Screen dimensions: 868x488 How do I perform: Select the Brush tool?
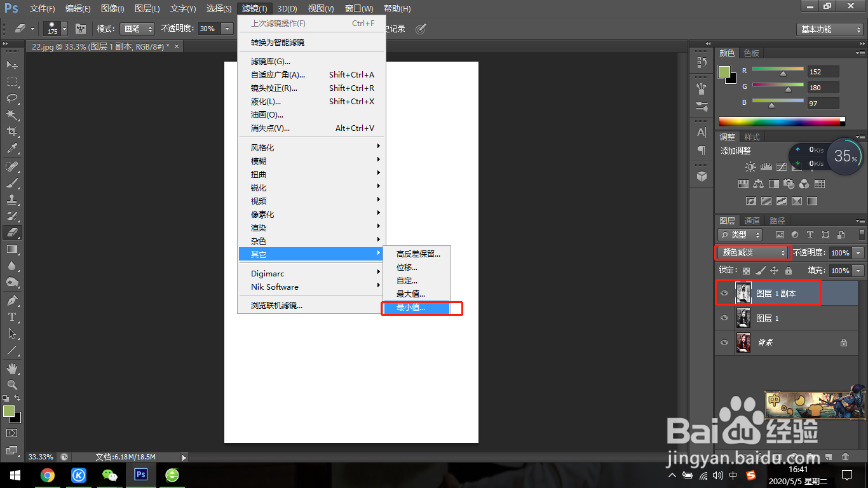[x=12, y=183]
